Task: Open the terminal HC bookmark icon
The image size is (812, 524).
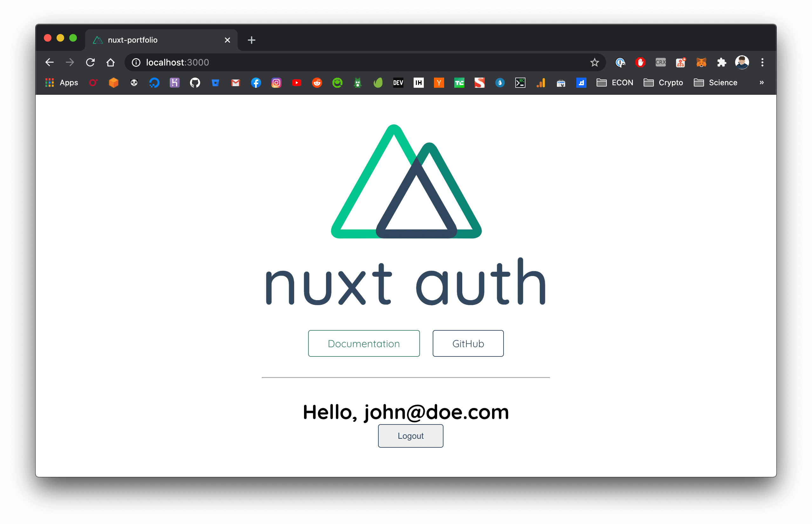Action: click(x=520, y=82)
